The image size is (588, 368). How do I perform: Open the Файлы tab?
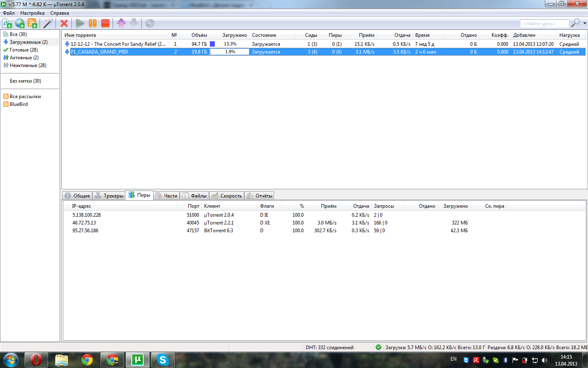pyautogui.click(x=195, y=195)
